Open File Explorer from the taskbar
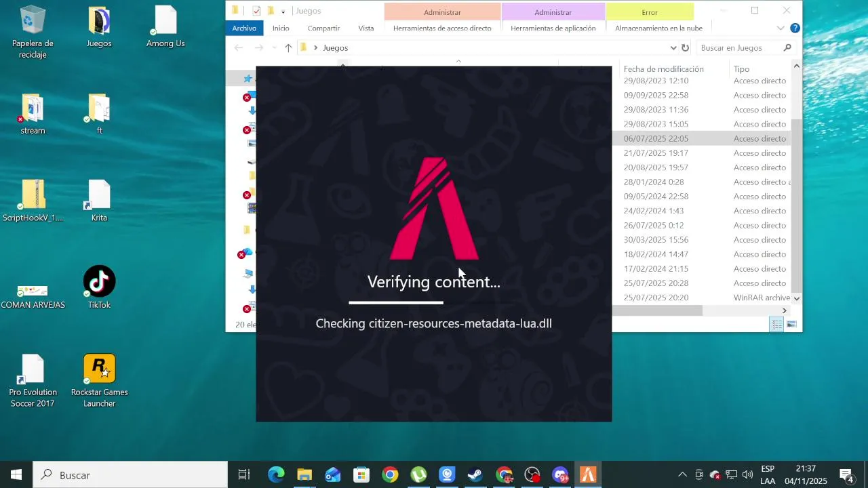Screen dimensions: 868x488 click(x=304, y=475)
